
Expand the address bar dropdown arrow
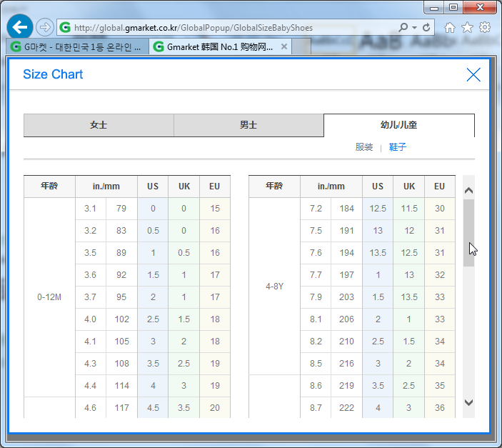tap(414, 28)
